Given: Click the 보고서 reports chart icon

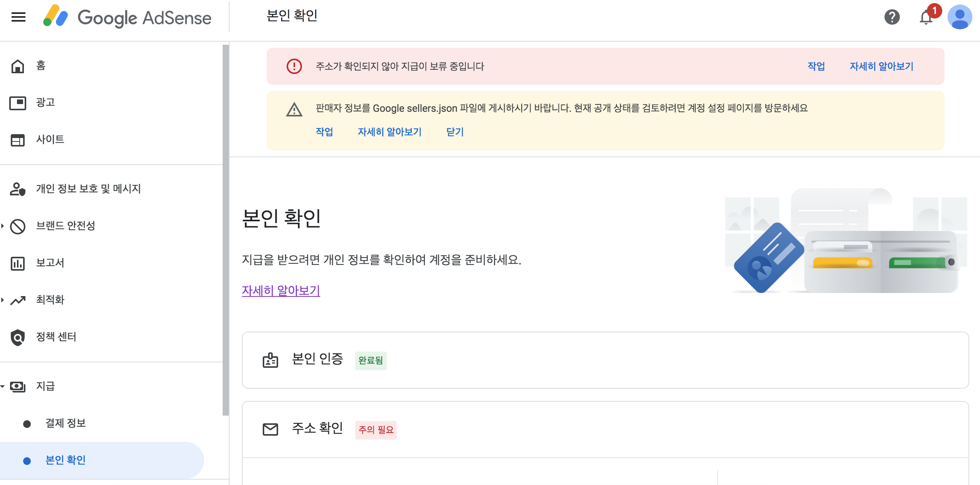Looking at the screenshot, I should tap(17, 263).
